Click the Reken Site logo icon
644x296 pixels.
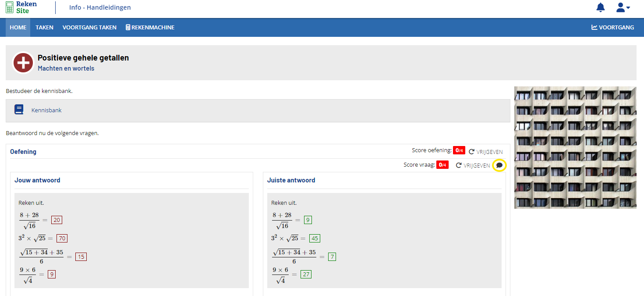click(10, 7)
